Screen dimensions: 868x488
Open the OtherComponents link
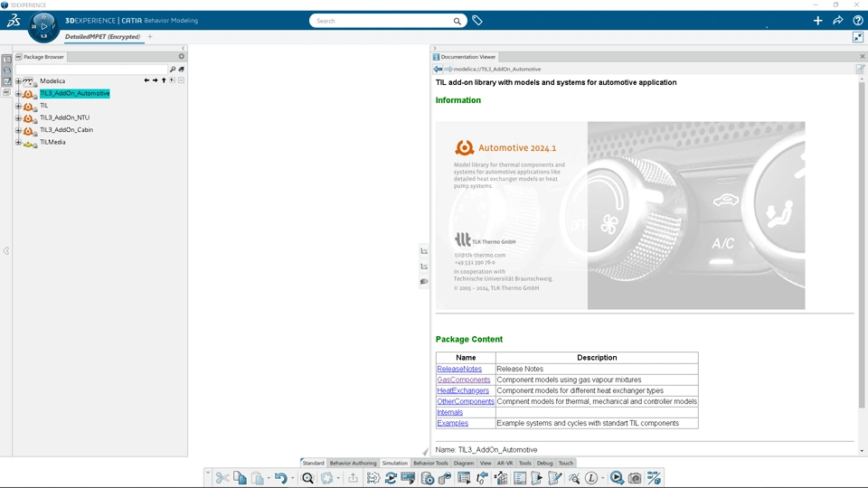(x=466, y=401)
